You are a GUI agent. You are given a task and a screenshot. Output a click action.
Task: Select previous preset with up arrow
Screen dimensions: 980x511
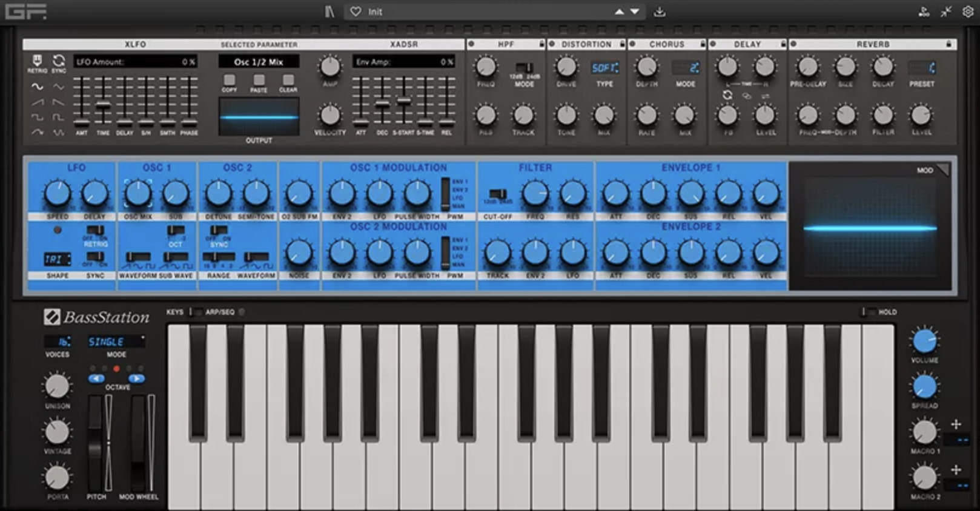tap(619, 12)
